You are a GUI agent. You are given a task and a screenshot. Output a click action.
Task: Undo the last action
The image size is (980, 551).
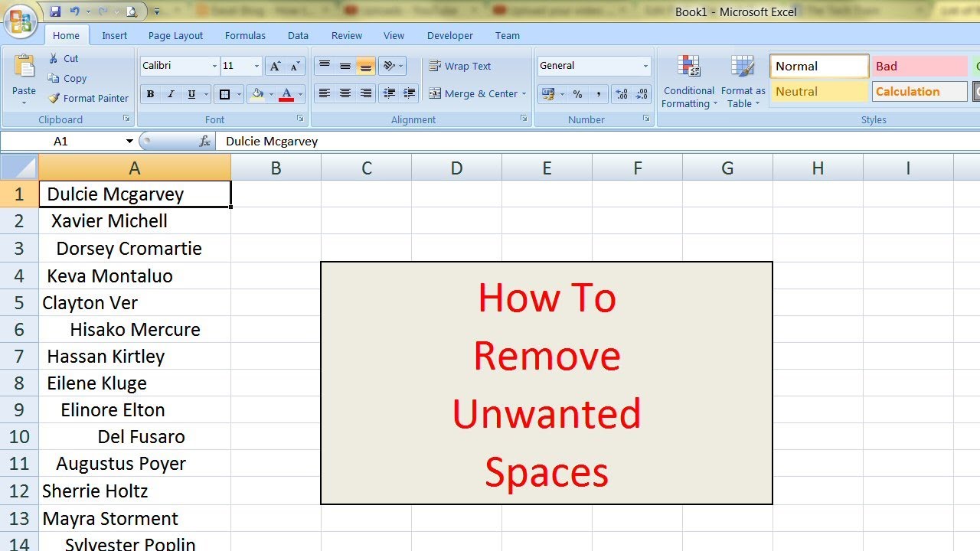75,11
